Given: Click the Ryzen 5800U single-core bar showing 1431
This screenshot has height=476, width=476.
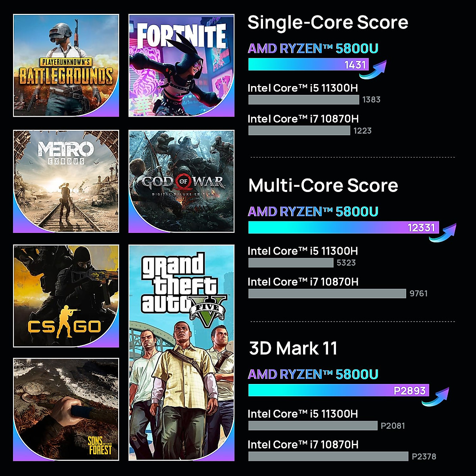Looking at the screenshot, I should coord(308,64).
